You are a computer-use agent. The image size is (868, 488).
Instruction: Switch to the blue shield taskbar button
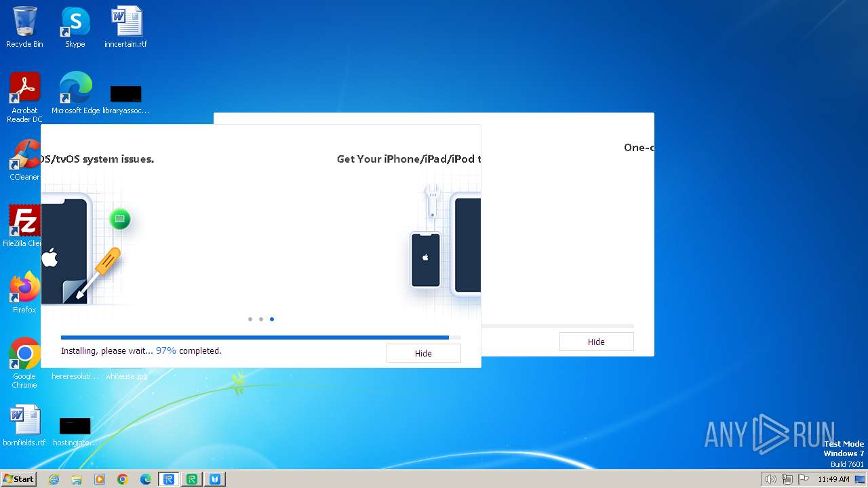[x=215, y=479]
